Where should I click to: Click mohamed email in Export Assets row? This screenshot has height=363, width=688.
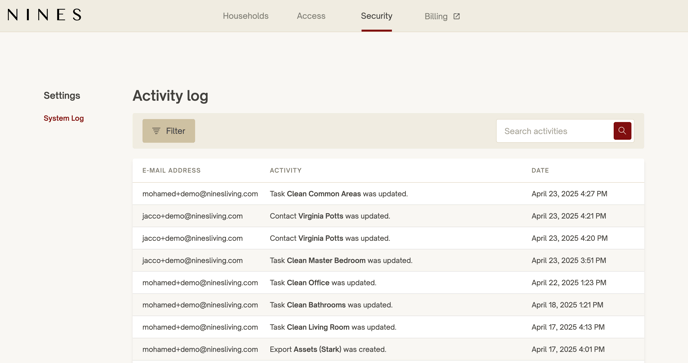200,349
